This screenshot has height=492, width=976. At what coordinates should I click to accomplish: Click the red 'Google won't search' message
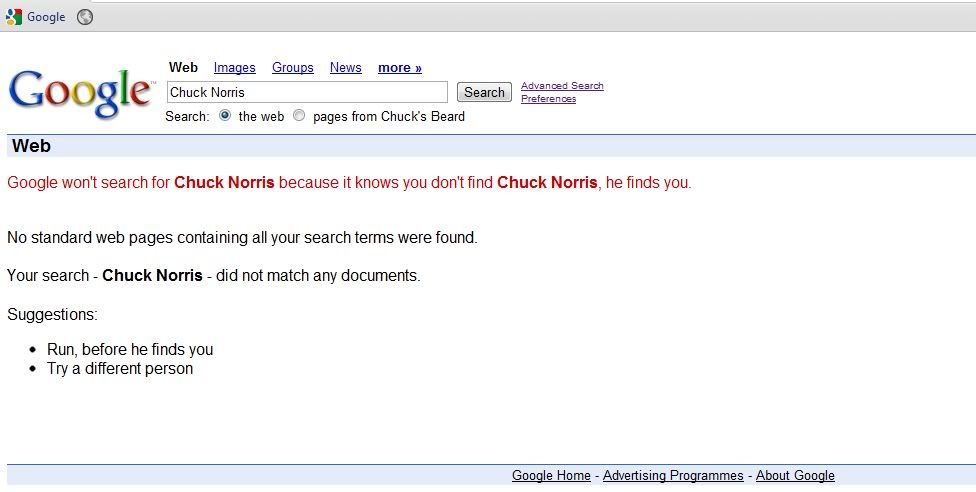click(x=349, y=182)
